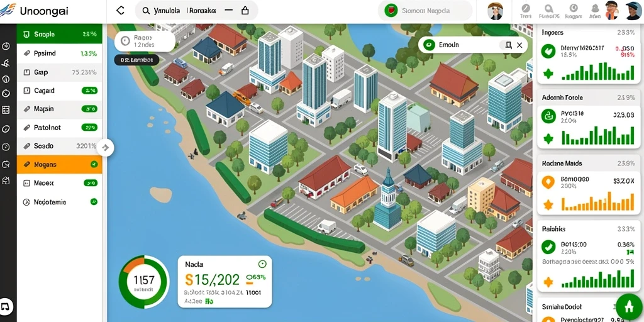644x322 pixels.
Task: Click the back arrow in top bar
Action: coord(120,11)
